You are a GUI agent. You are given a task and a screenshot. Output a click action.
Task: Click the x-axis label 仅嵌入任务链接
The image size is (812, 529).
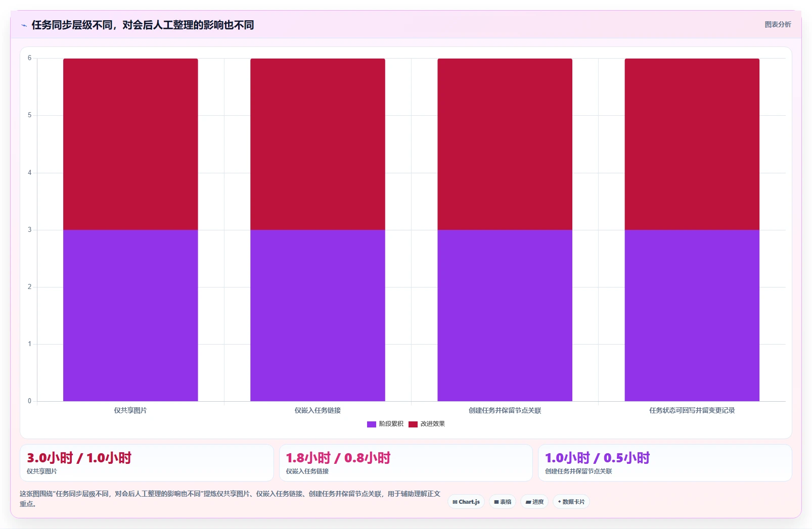(318, 410)
